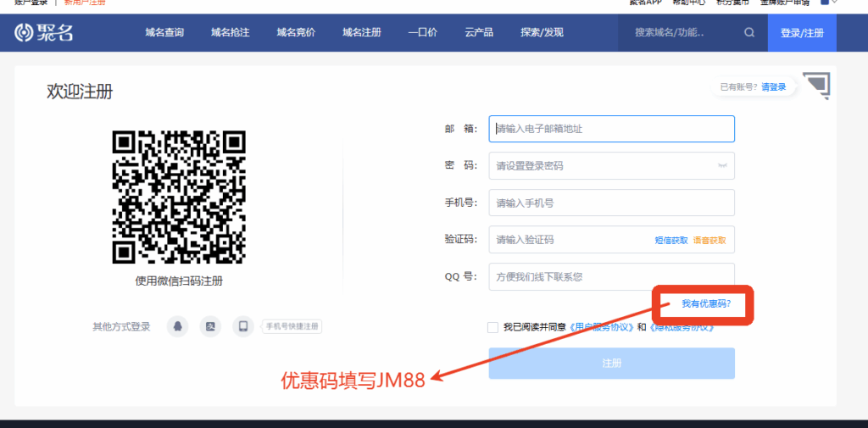Screen dimensions: 868x428
Task: Click 短信获取 to get SMS code
Action: tap(671, 241)
